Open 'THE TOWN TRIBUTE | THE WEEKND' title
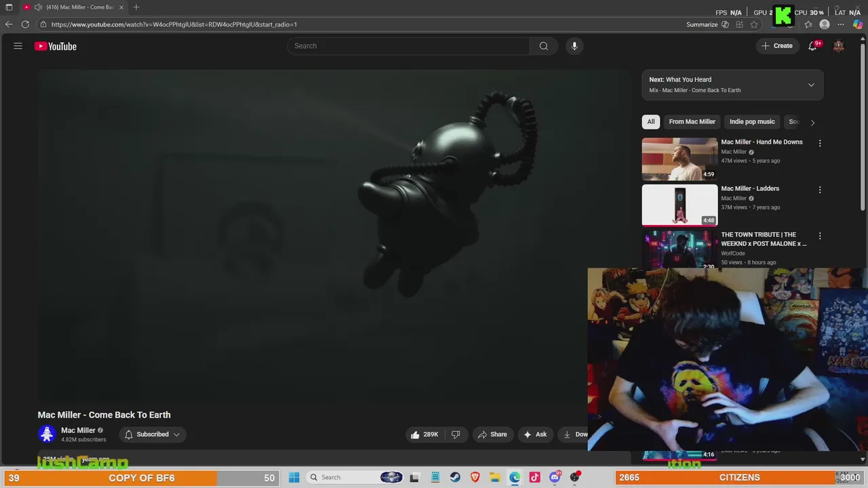This screenshot has height=488, width=868. (764, 239)
